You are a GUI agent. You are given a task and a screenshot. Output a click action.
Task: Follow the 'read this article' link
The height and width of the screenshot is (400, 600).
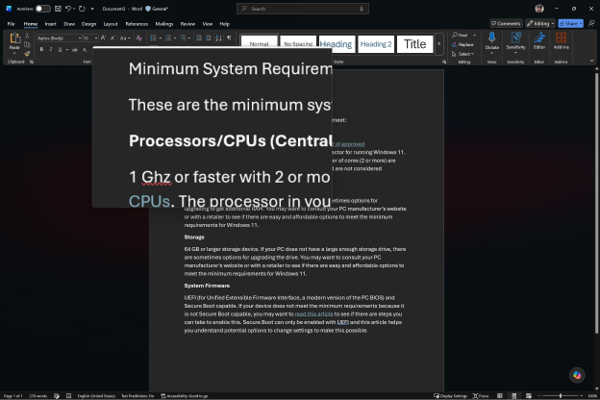(x=314, y=314)
